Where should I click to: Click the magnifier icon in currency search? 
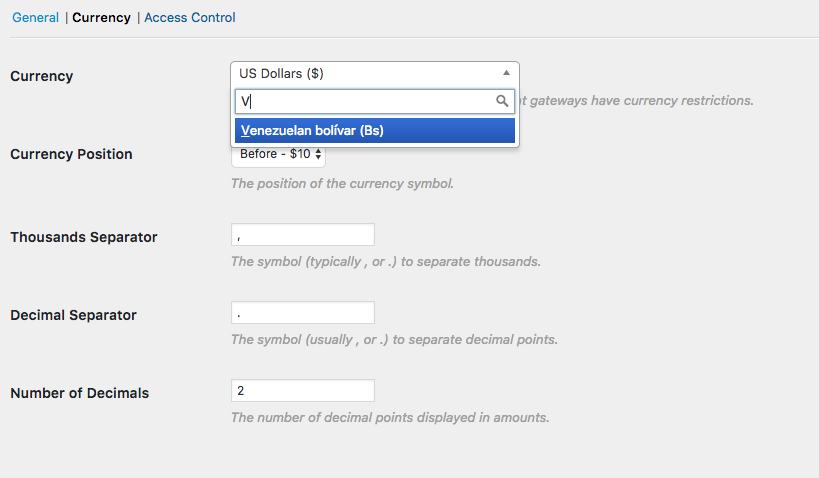click(502, 101)
